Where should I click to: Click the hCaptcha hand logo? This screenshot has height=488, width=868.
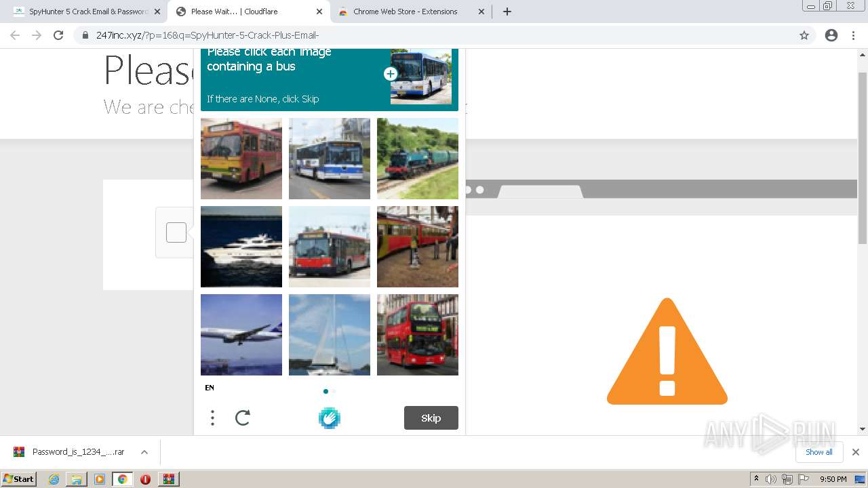[x=330, y=418]
